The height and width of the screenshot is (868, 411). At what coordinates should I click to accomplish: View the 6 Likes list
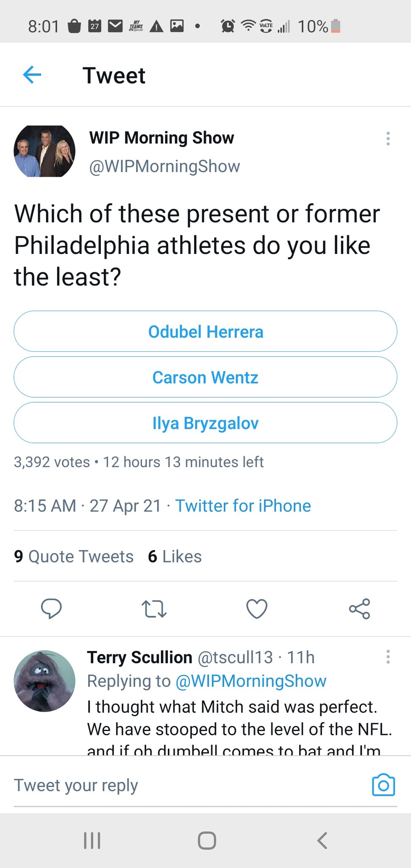[x=175, y=556]
